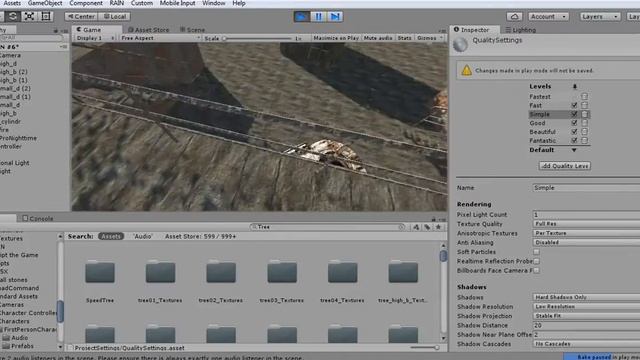Toggle the Simple level platform checkbox
This screenshot has height=360, width=640.
click(x=574, y=114)
